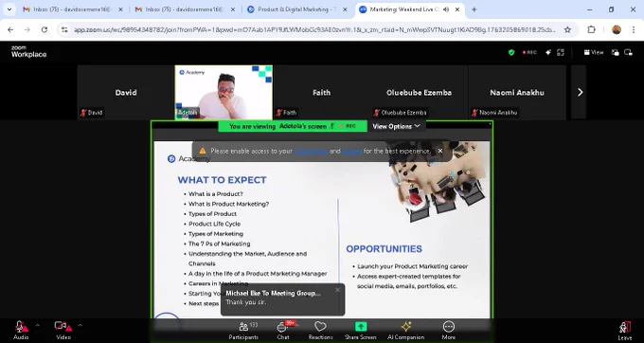This screenshot has height=343, width=644.
Task: Click the green 'You are viewing Adetola's screen' bar
Action: 293,127
